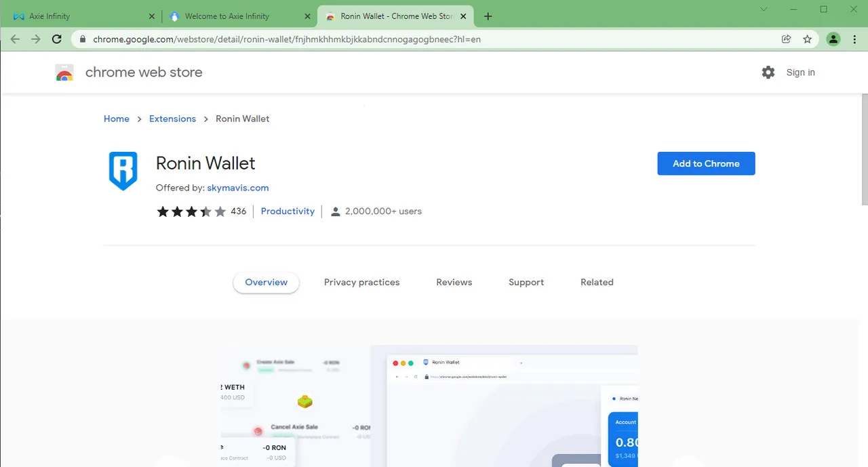Bookmark this page with the star icon
The height and width of the screenshot is (467, 868).
click(x=807, y=39)
